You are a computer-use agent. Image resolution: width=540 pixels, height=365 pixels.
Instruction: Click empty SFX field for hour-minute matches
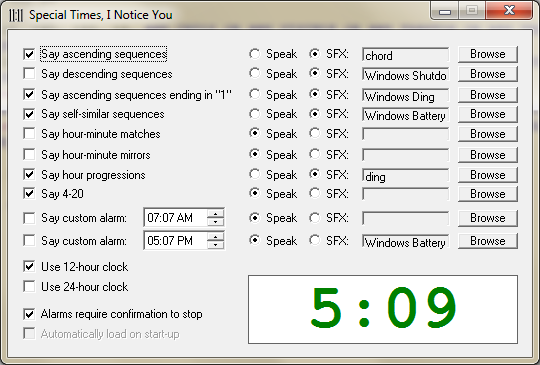click(x=405, y=135)
